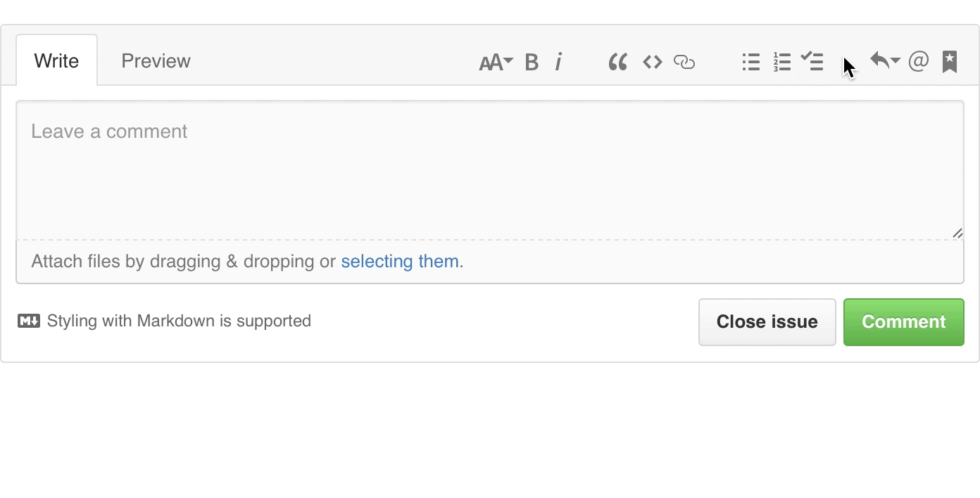Click the bookmark reference icon

tap(950, 62)
